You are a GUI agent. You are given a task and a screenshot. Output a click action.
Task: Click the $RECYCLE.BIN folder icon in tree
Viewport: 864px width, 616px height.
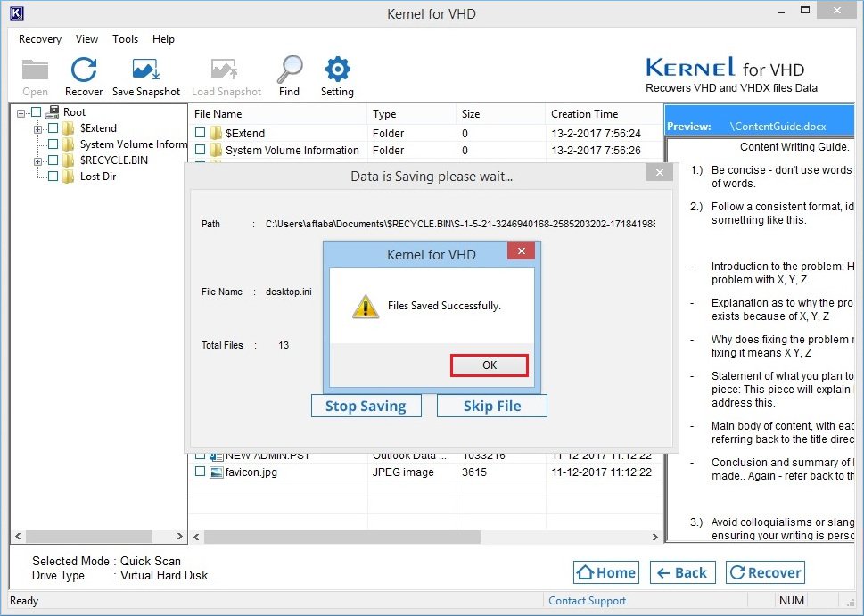69,160
